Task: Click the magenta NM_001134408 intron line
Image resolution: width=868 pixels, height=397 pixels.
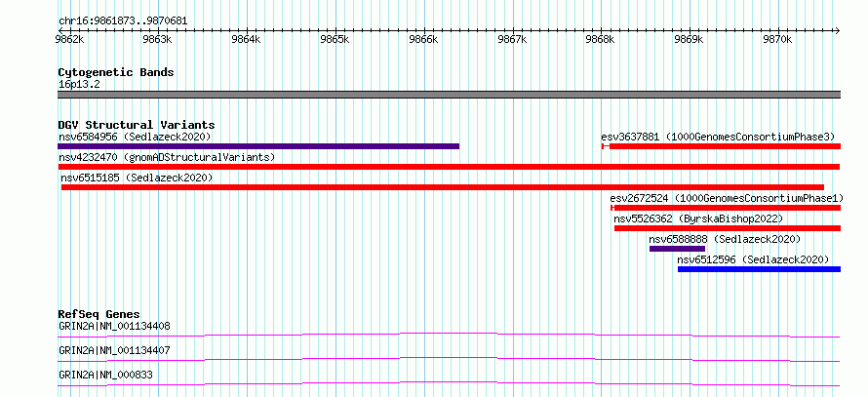Action: [449, 335]
